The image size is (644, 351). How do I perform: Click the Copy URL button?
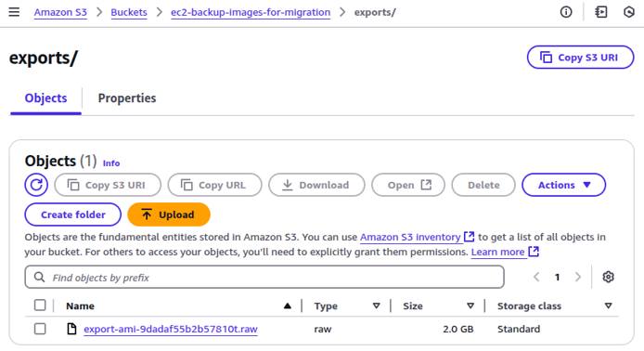pos(214,185)
